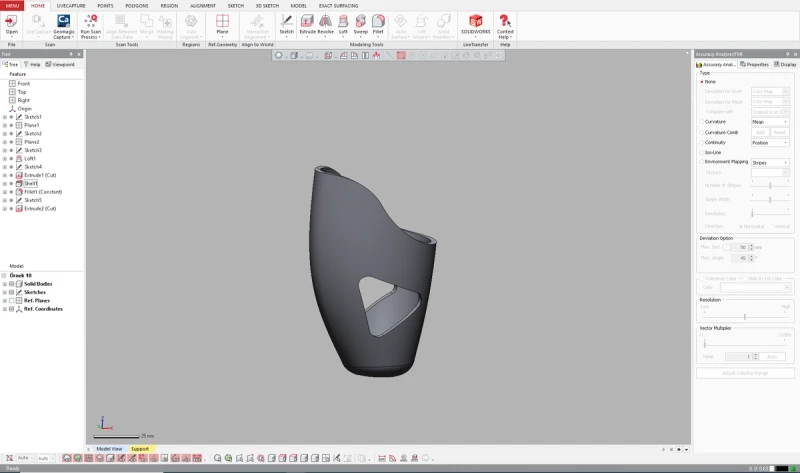Select the Extrude tool
This screenshot has width=800, height=473.
coord(307,24)
